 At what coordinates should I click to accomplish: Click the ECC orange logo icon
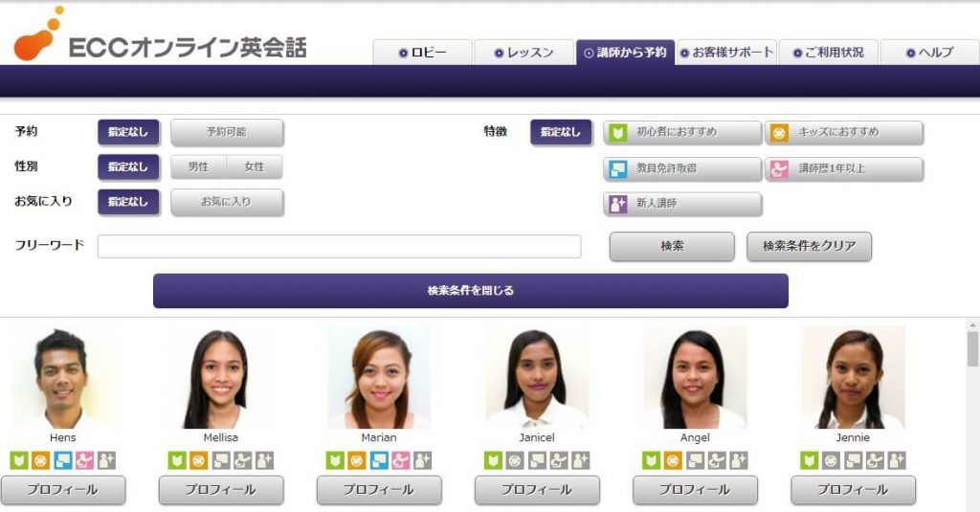click(x=38, y=34)
